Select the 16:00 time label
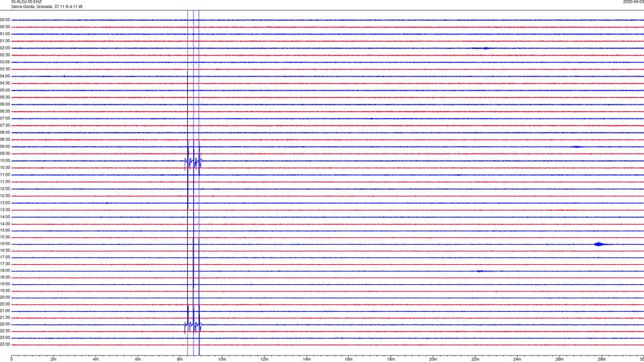The image size is (644, 362). 5,244
